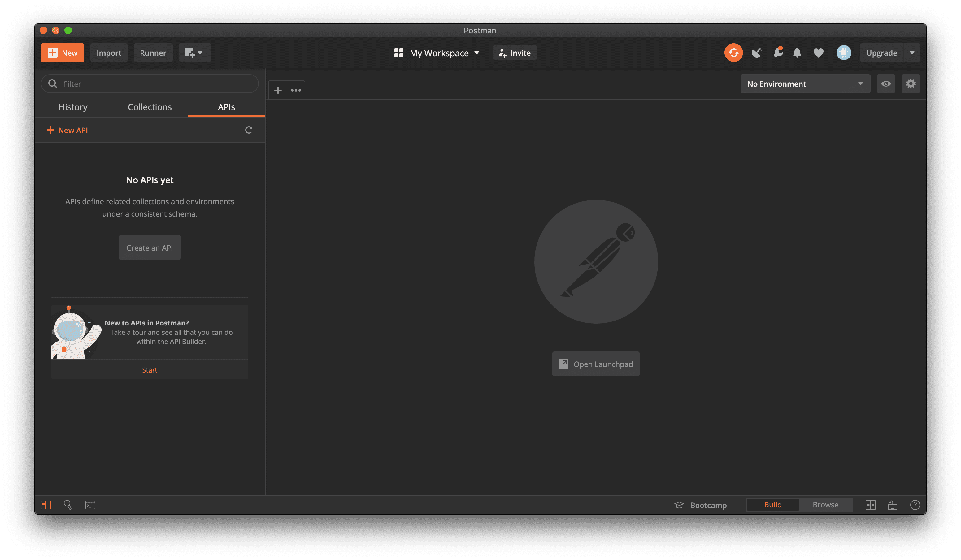Switch to Browse mode
This screenshot has height=560, width=961.
825,505
